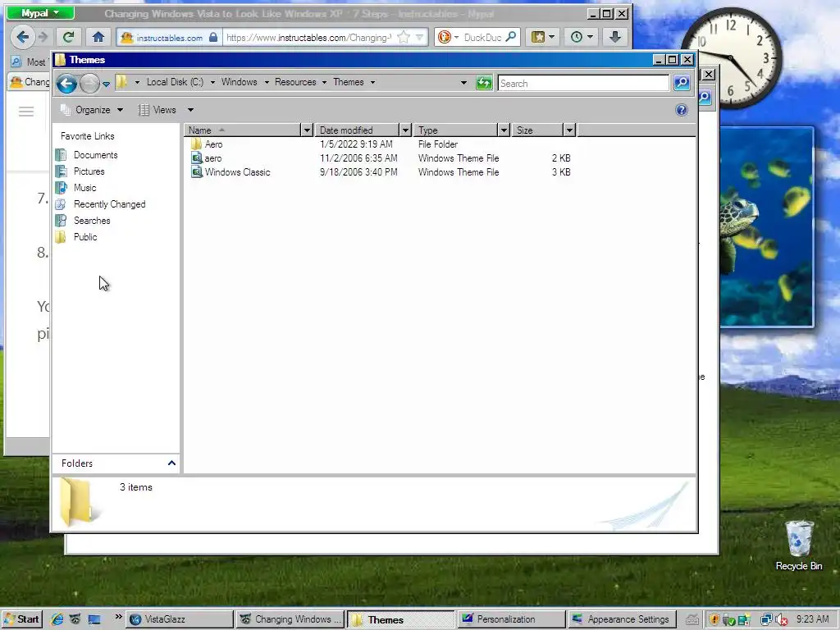Click Resources breadcrumb in address bar
The image size is (840, 630).
pos(295,82)
